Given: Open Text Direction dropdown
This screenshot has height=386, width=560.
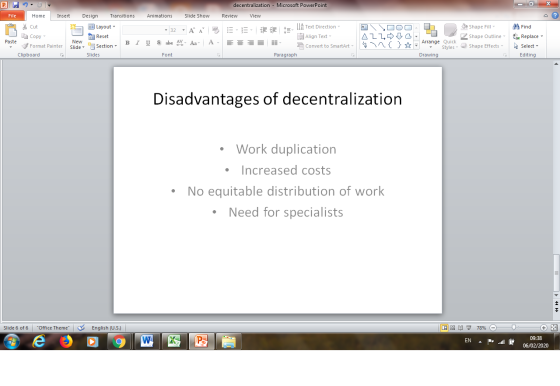Looking at the screenshot, I should click(x=319, y=27).
